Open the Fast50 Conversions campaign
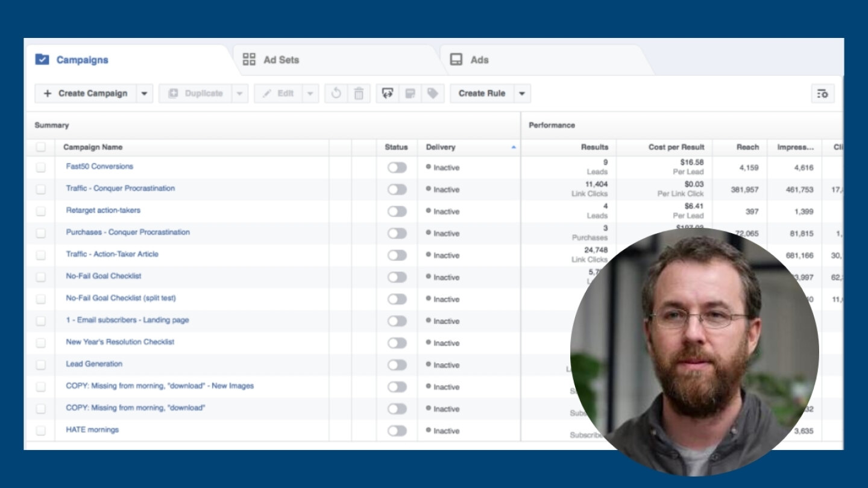The width and height of the screenshot is (868, 488). pyautogui.click(x=99, y=166)
